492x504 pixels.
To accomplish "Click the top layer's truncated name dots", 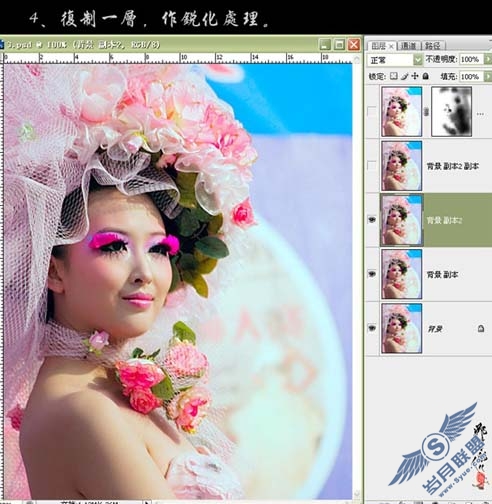I will [x=480, y=114].
